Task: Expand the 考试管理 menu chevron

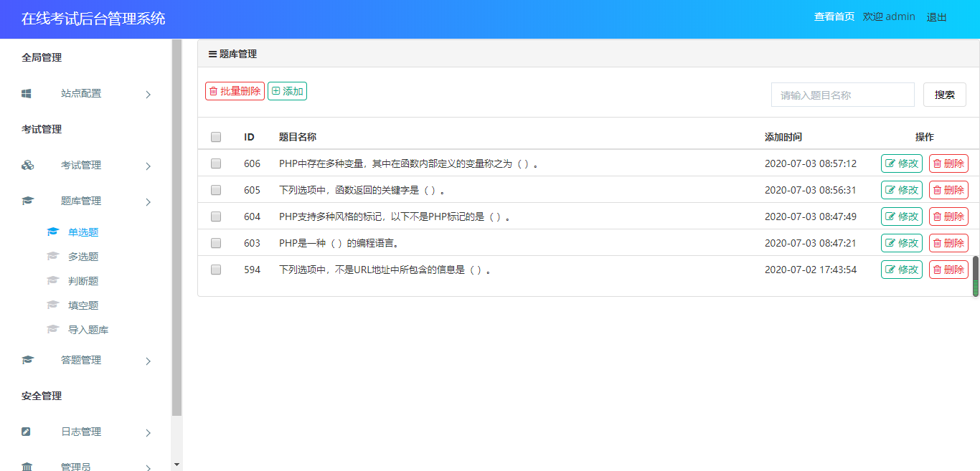Action: click(149, 166)
